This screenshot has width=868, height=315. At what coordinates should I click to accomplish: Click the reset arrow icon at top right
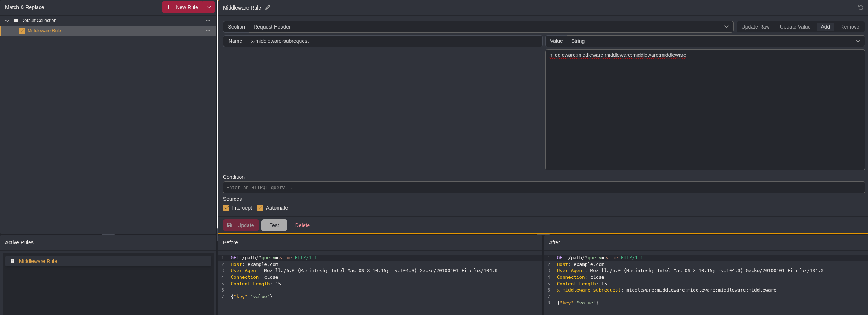pyautogui.click(x=860, y=8)
